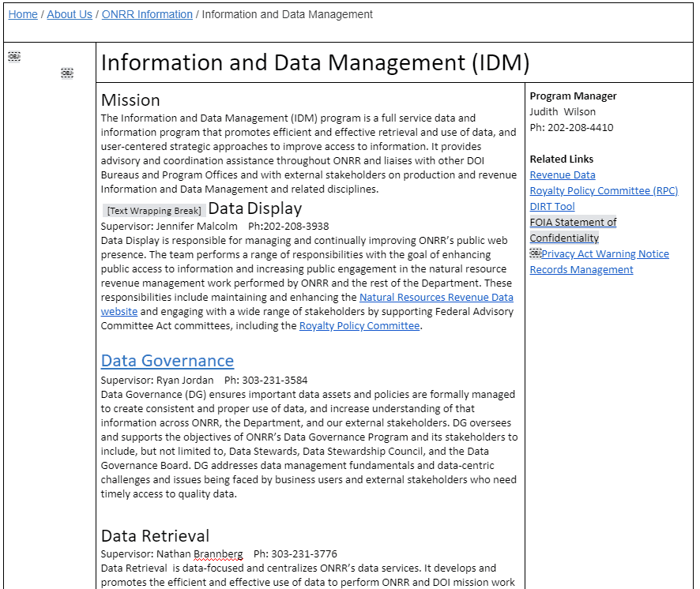This screenshot has width=700, height=589.
Task: Select the second, indented object placeholder in the left column
Action: [x=67, y=73]
